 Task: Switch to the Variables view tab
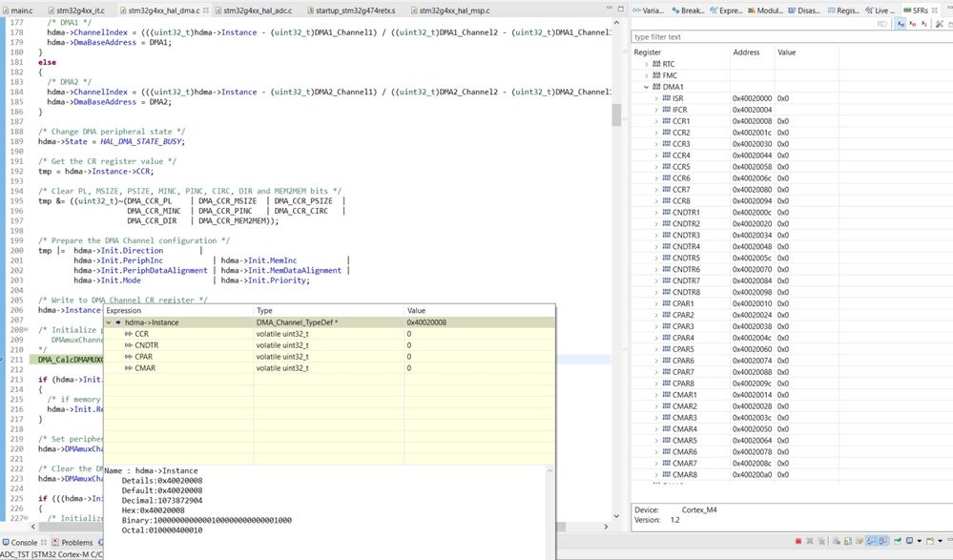[x=648, y=10]
